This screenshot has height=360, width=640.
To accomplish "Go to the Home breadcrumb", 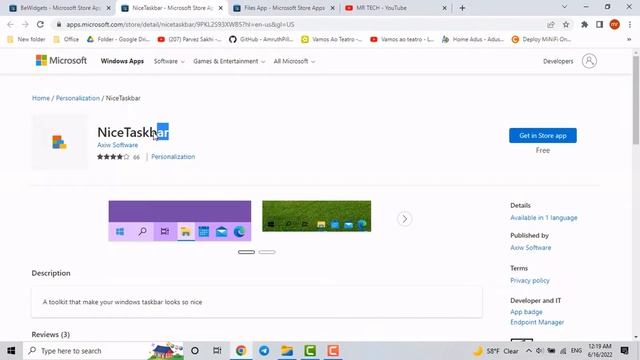I will click(41, 98).
